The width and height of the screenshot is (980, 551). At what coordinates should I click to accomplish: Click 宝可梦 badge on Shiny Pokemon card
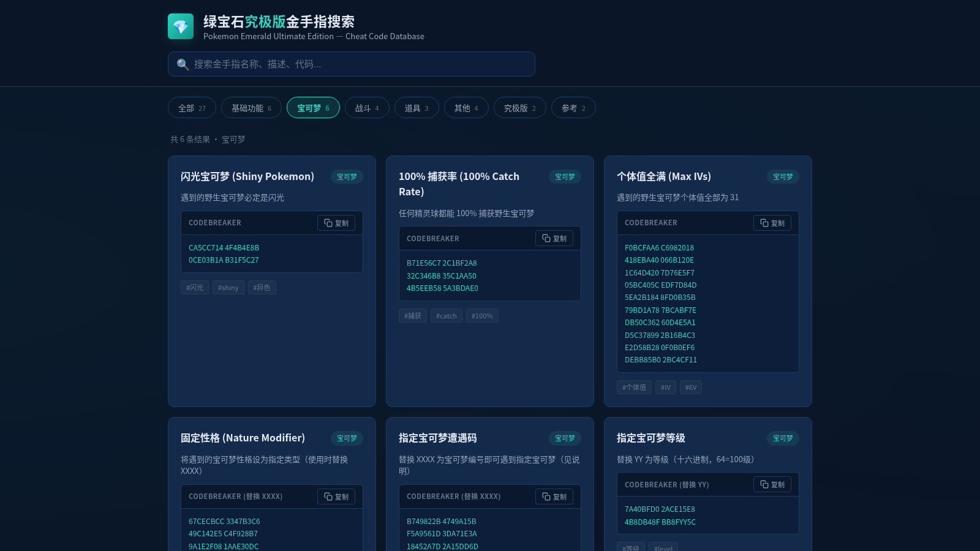pyautogui.click(x=347, y=176)
